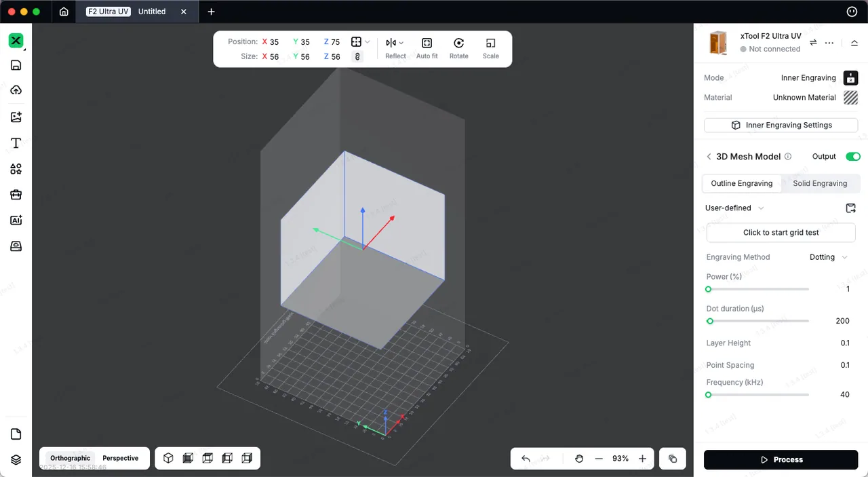Click the Dot duration value 200
Viewport: 868px width, 477px height.
point(842,321)
